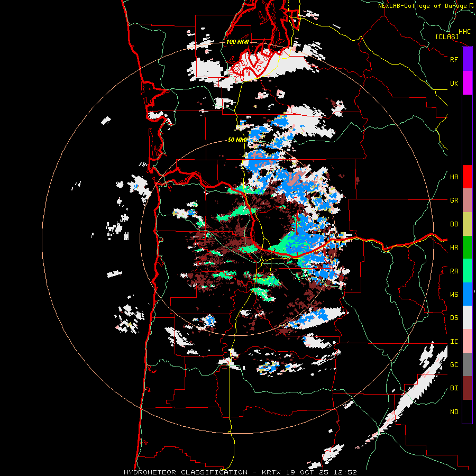Click the 'WS' legend label text
The image size is (476, 476).
(x=454, y=295)
